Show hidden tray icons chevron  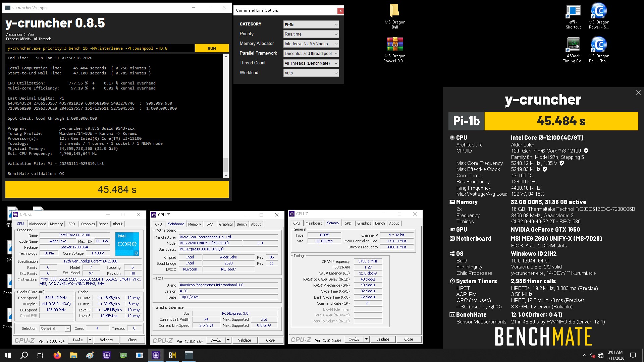[x=585, y=355]
